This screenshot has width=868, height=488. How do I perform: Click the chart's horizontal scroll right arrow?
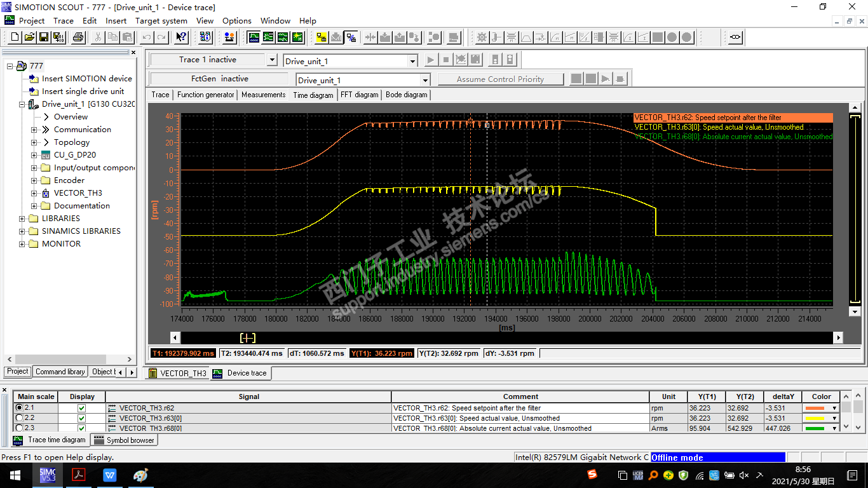tap(838, 338)
